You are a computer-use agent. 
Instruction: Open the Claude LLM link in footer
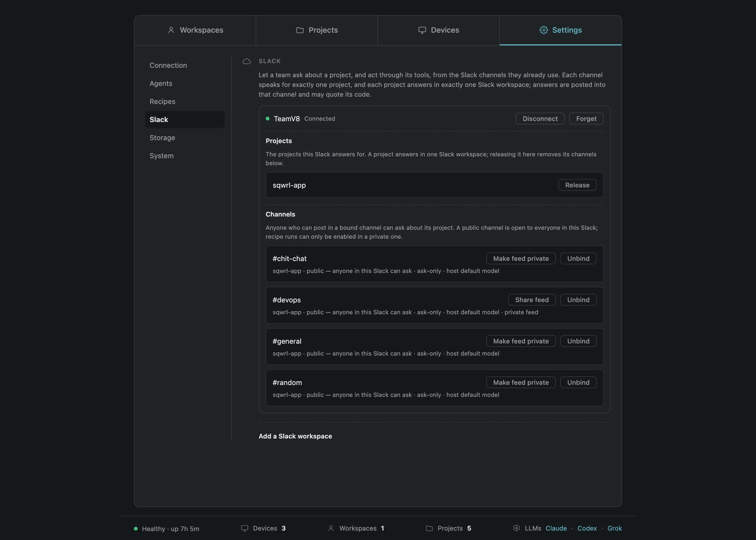pyautogui.click(x=556, y=528)
